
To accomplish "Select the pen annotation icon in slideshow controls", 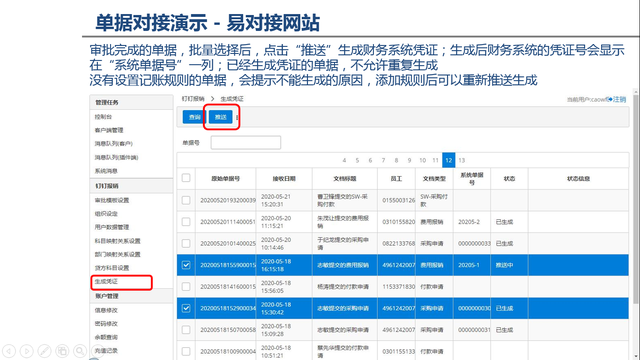I will point(44,351).
